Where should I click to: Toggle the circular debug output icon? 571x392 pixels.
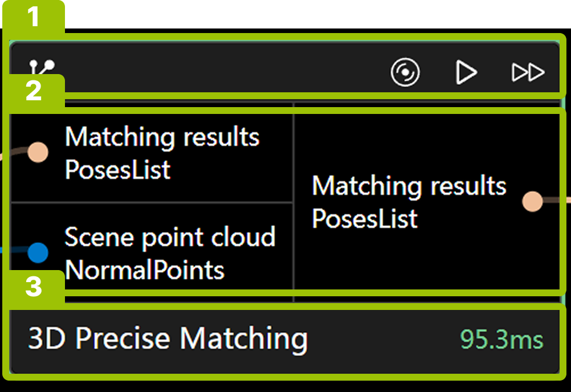point(405,73)
